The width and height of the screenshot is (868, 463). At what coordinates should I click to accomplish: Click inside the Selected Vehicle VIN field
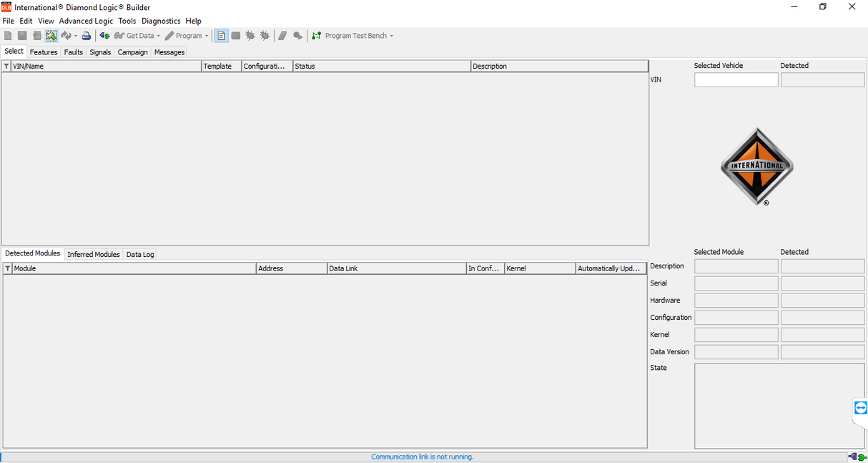tap(736, 79)
